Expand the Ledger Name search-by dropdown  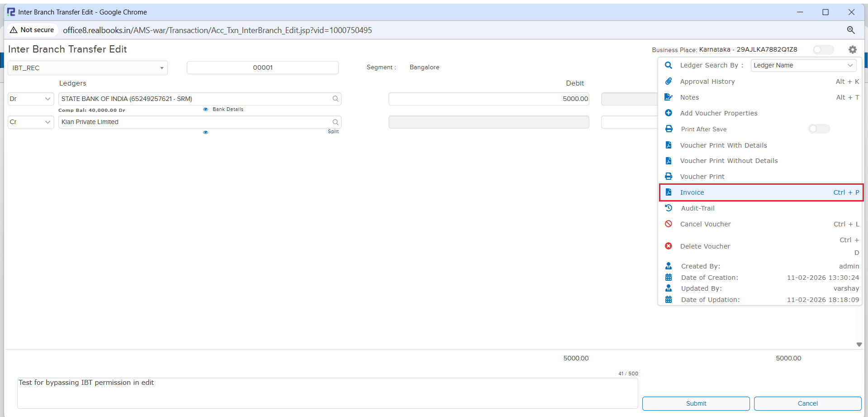tap(803, 66)
